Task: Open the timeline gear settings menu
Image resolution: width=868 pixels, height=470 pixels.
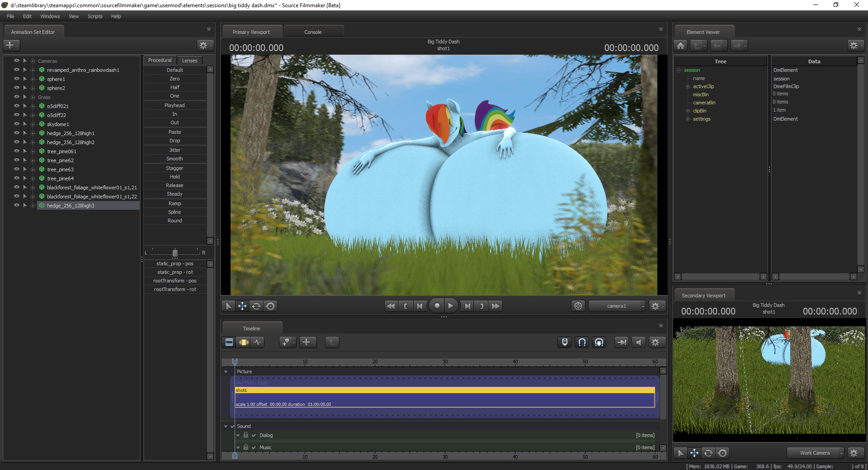Action: click(x=657, y=342)
